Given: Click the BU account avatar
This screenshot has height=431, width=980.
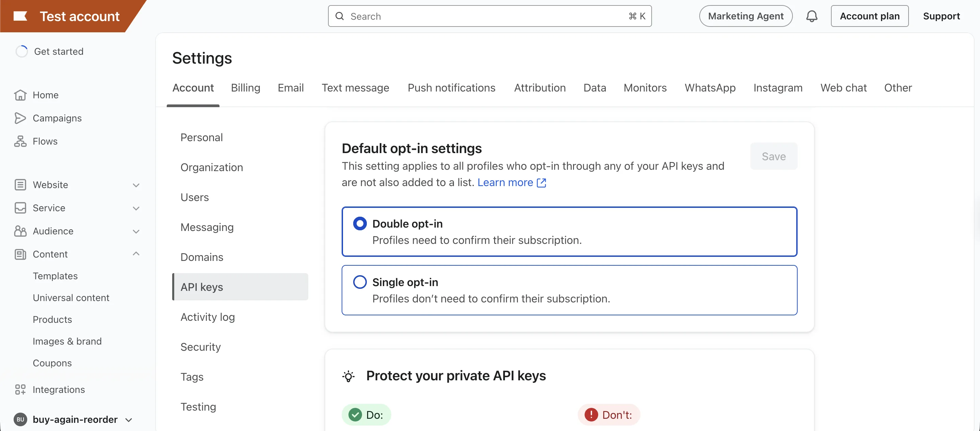Looking at the screenshot, I should [20, 419].
